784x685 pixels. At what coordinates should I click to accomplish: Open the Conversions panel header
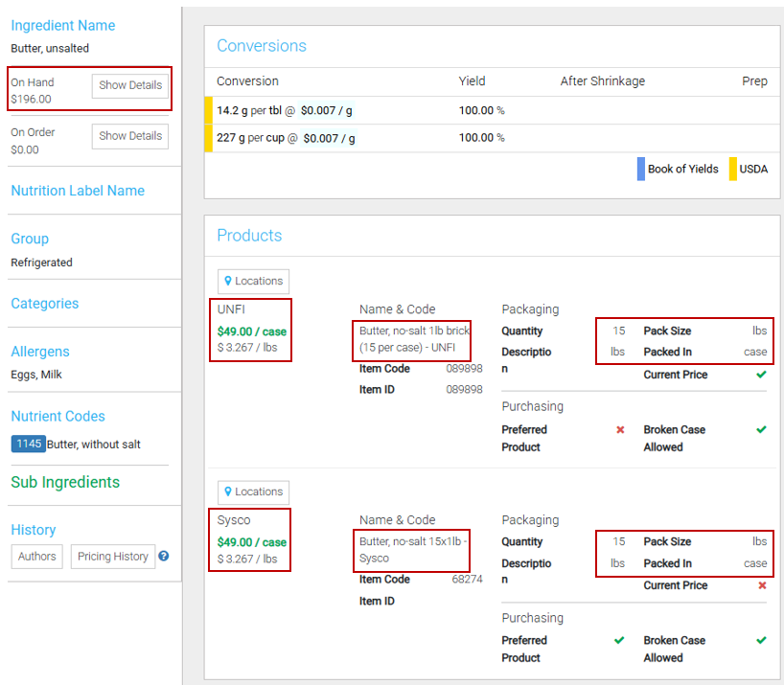[262, 46]
